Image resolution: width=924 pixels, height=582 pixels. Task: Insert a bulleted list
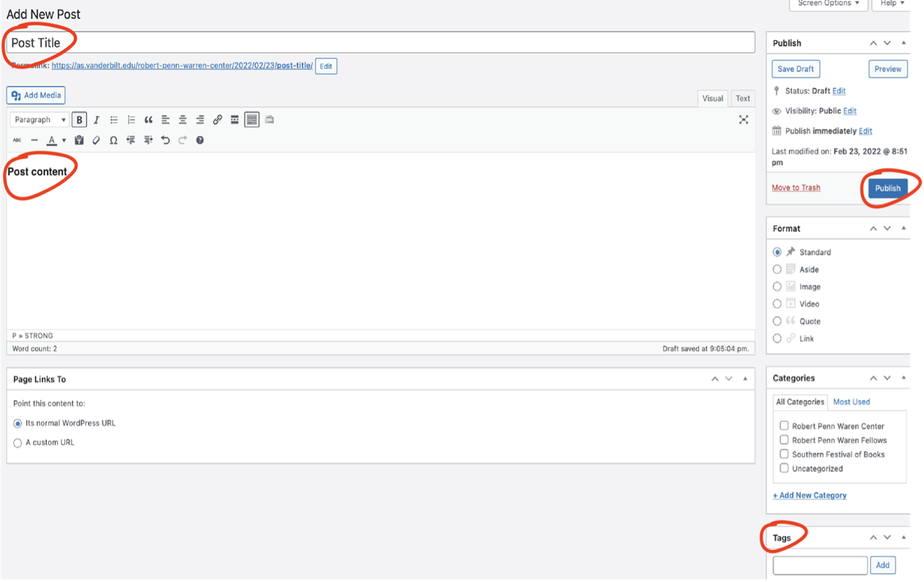coord(114,119)
